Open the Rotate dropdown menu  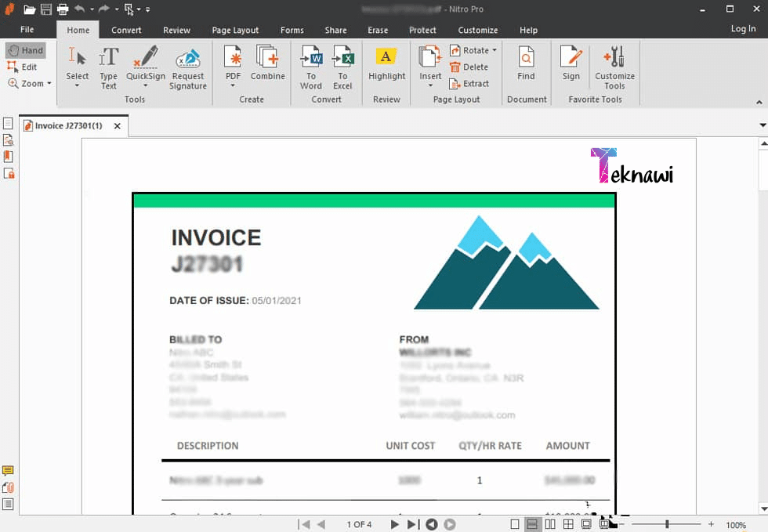coord(473,50)
